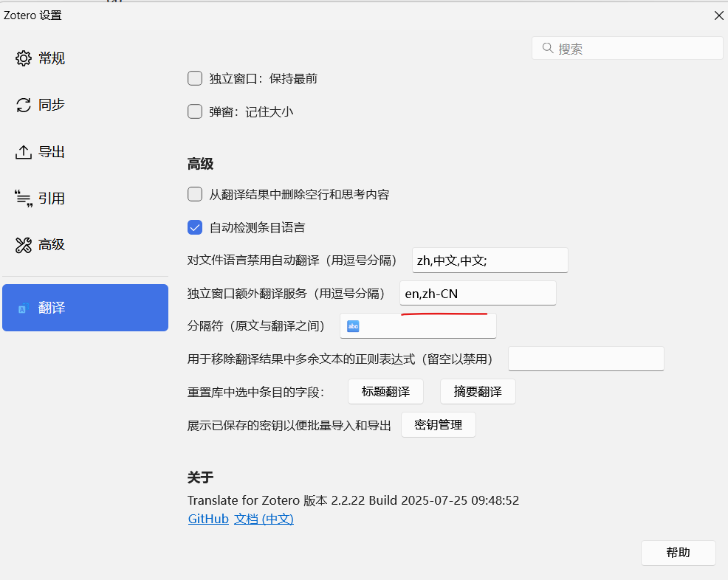Open the 常规 gear settings icon
Screen dimensions: 728x580
click(23, 58)
